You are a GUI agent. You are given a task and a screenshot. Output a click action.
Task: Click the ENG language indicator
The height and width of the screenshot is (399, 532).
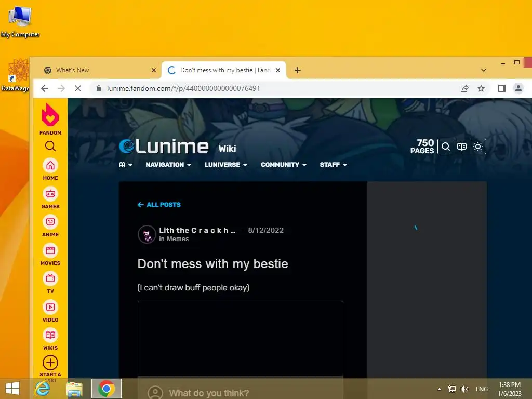point(482,389)
